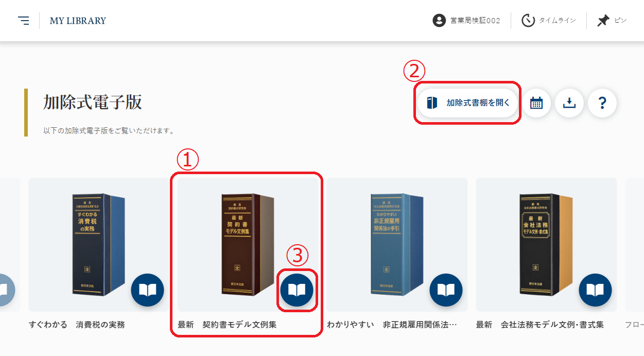The width and height of the screenshot is (644, 356).
Task: Click the MY LIBRARY title link
Action: click(x=78, y=21)
